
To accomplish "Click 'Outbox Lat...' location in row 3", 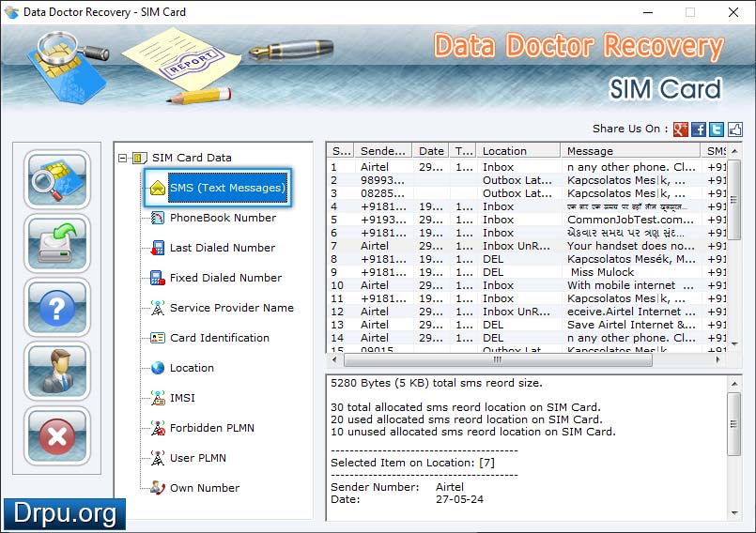I will 517,193.
